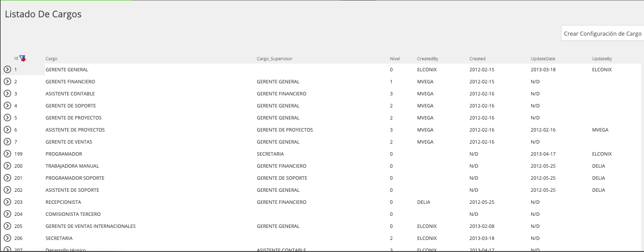
Task: Open details arrow for GERENTE DE VENTAS
Action: click(x=7, y=142)
